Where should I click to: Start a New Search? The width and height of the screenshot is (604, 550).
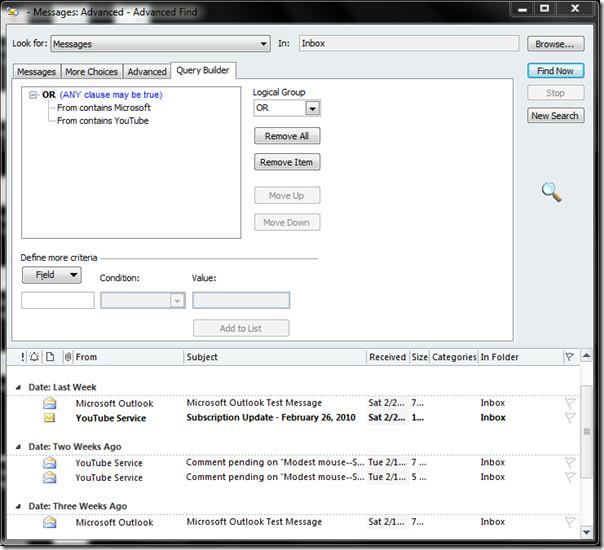(555, 116)
